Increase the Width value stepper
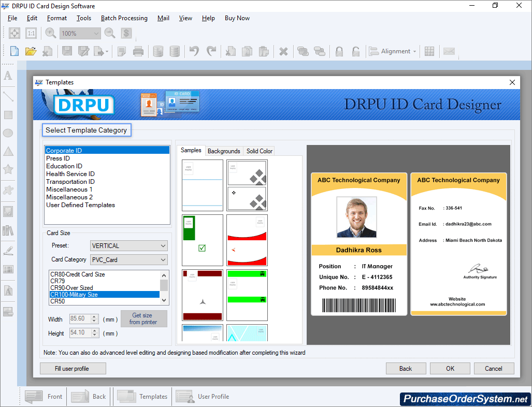 point(95,316)
